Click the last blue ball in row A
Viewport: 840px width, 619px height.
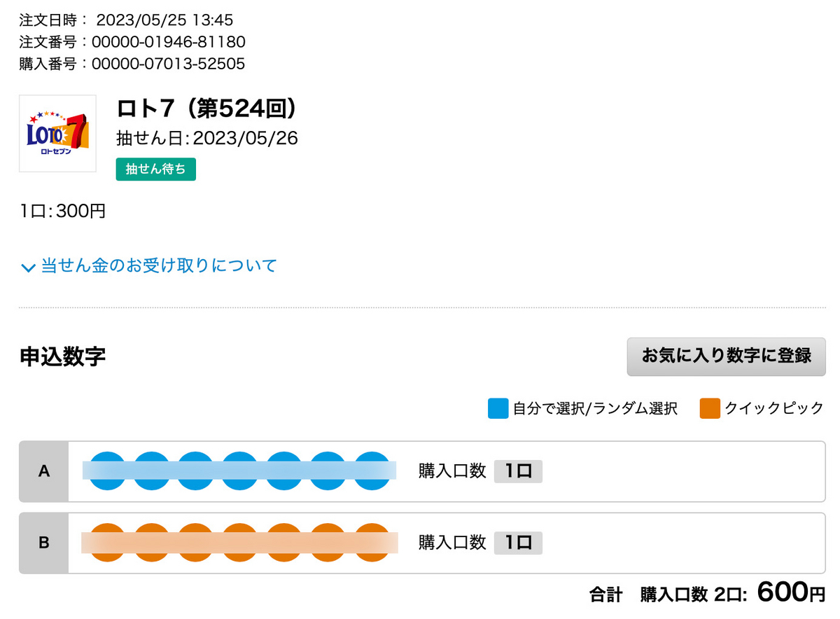pyautogui.click(x=372, y=471)
